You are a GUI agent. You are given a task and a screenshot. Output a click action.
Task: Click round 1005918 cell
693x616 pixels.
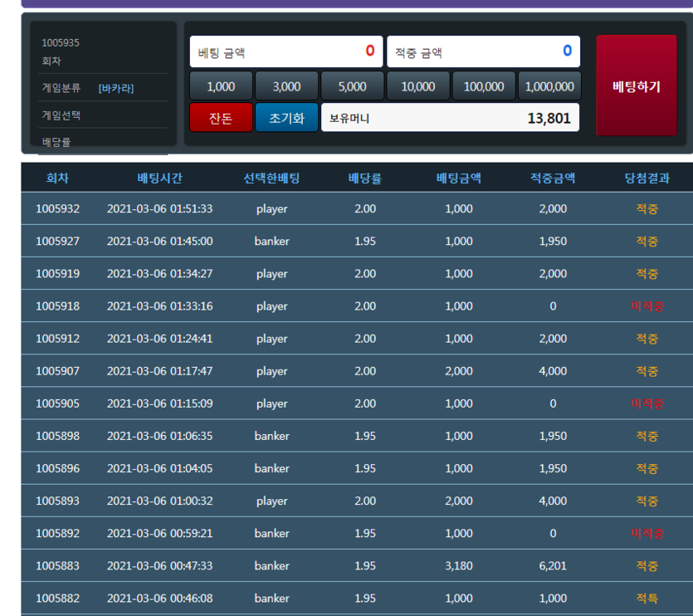pyautogui.click(x=57, y=306)
